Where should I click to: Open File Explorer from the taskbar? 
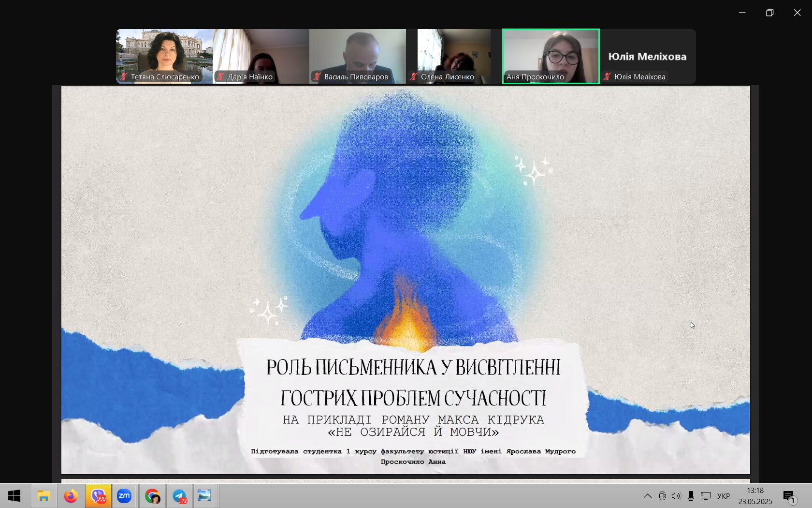(44, 496)
